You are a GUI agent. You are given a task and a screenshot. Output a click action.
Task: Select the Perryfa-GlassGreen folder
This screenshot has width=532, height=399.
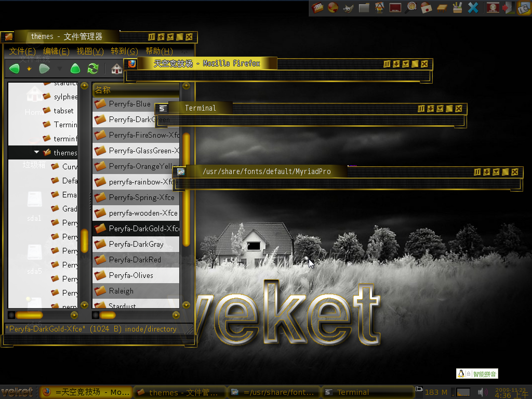136,151
